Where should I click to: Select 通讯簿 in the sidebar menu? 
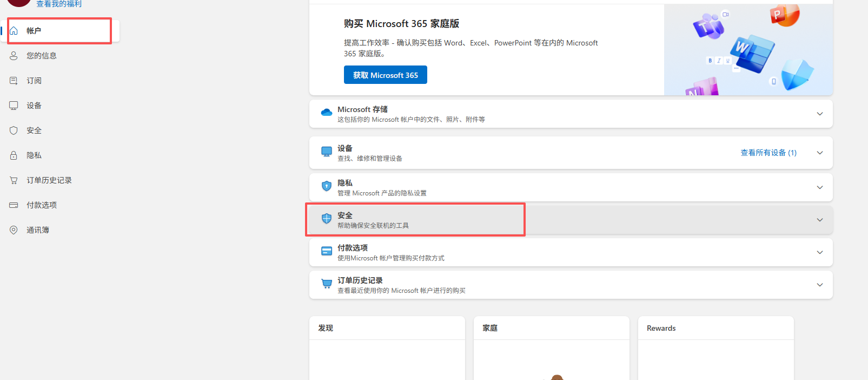pos(38,230)
